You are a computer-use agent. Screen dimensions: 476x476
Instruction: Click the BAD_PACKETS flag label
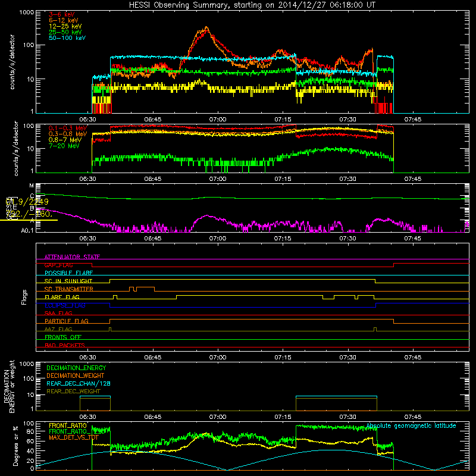(x=65, y=345)
